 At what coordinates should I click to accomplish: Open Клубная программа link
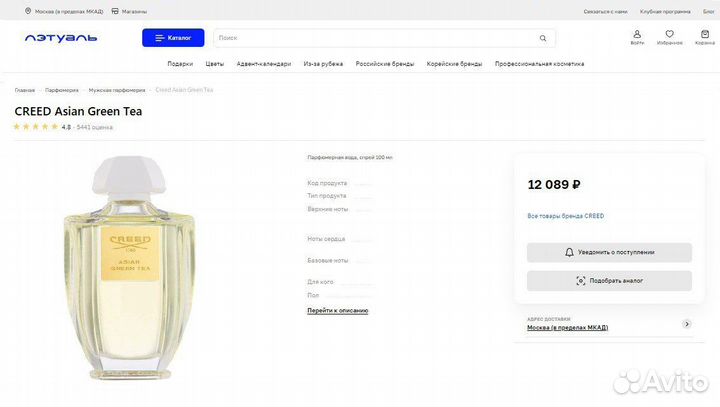[665, 11]
